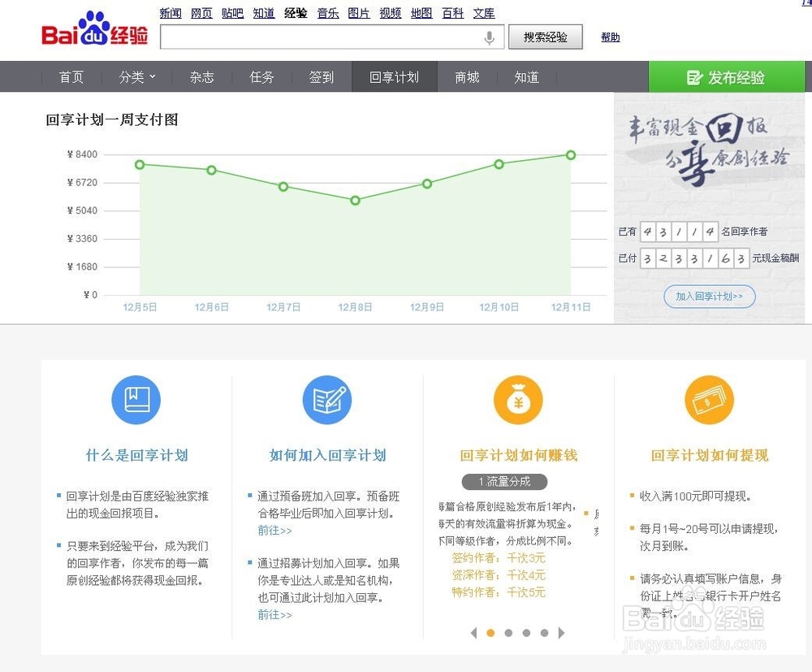Click the 1 流量分成 pill label

click(x=504, y=481)
